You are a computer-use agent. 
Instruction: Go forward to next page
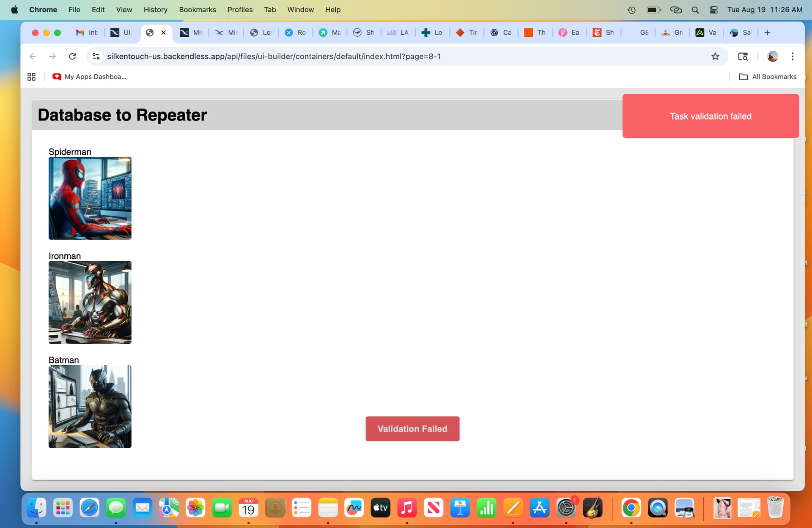[x=52, y=56]
